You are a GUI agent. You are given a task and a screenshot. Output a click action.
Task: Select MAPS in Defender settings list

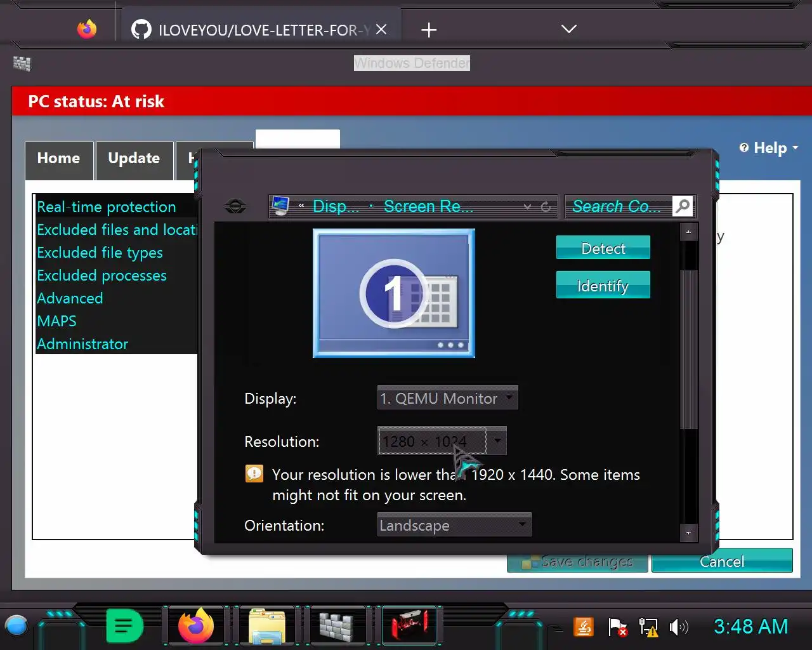tap(56, 321)
